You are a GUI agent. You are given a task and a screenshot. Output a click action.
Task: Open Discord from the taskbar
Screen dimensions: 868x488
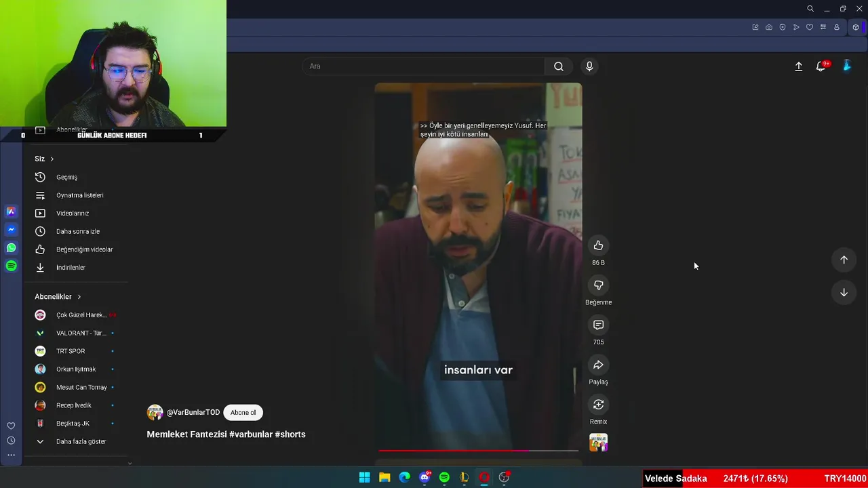(425, 477)
